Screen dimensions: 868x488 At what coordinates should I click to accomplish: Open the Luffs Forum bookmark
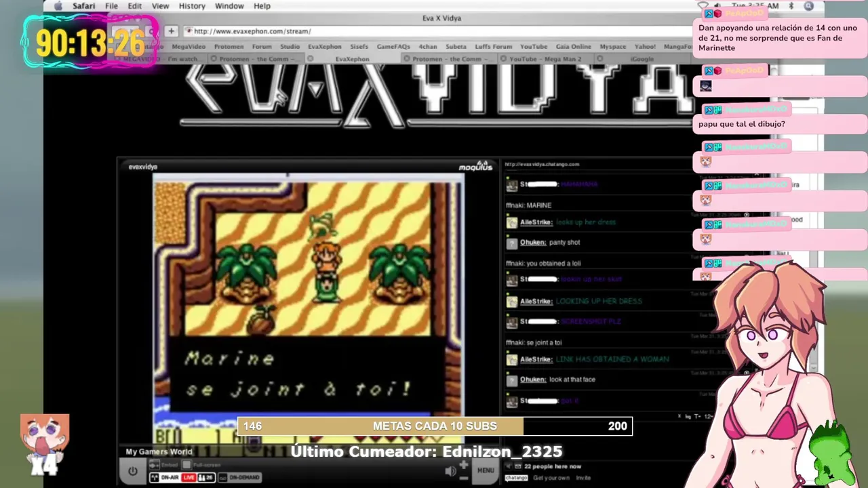[493, 47]
